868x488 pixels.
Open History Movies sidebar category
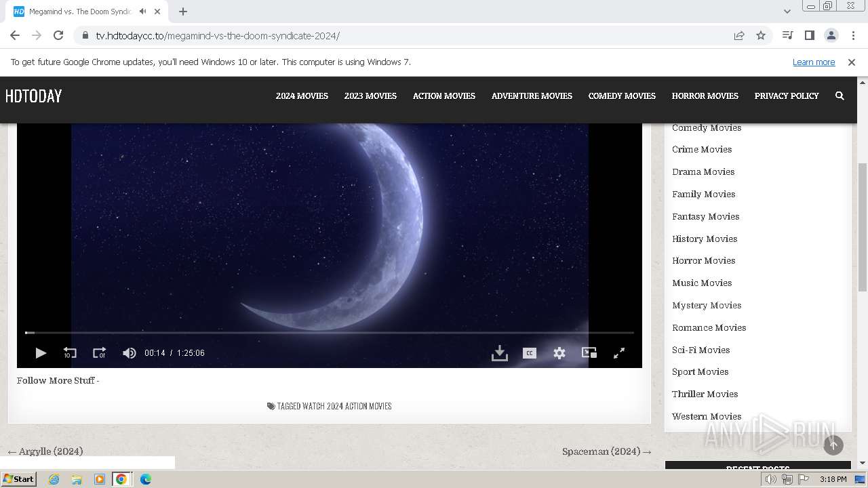point(705,239)
